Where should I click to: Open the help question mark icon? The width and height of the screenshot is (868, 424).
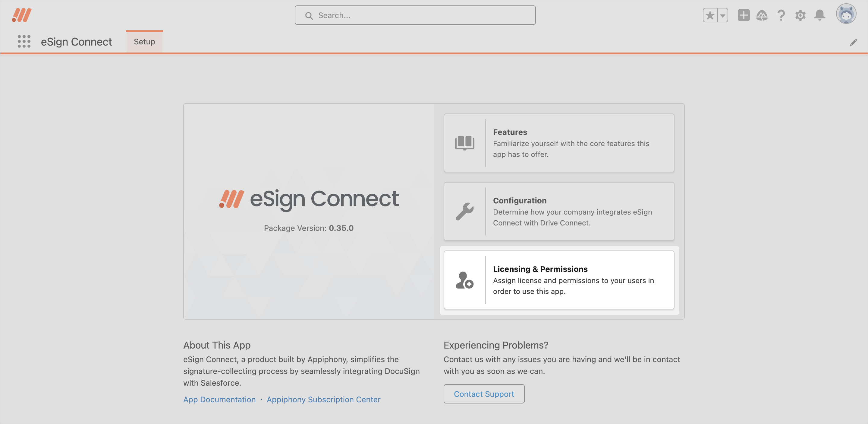tap(781, 15)
